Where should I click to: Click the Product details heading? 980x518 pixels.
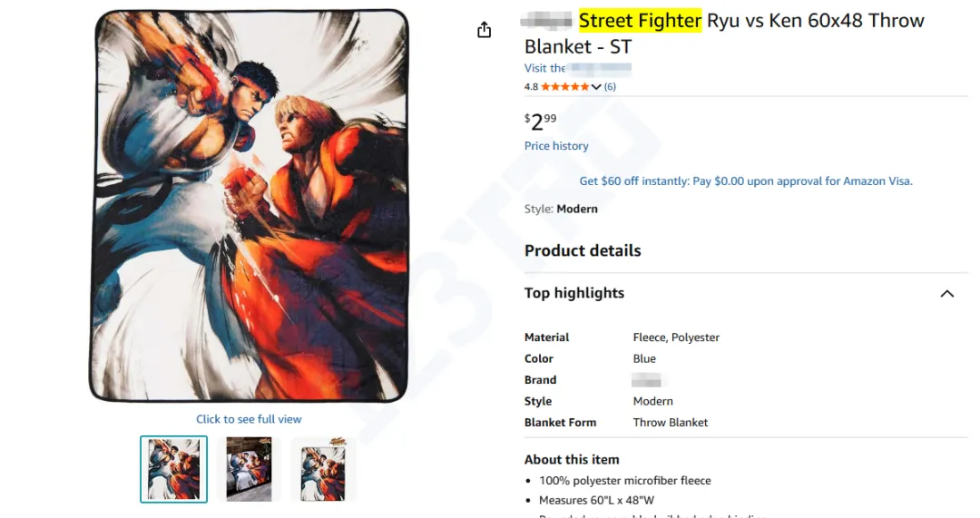(583, 250)
